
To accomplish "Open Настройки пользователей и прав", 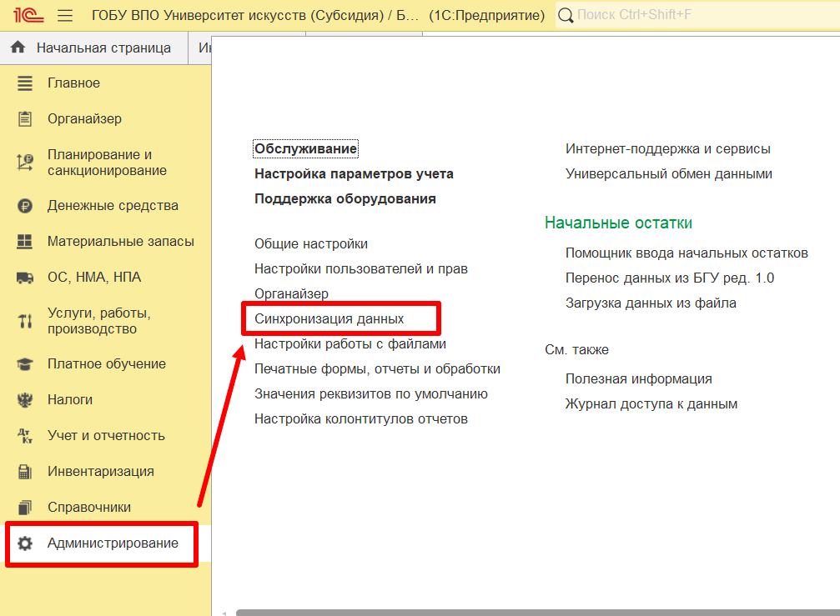I will (360, 269).
